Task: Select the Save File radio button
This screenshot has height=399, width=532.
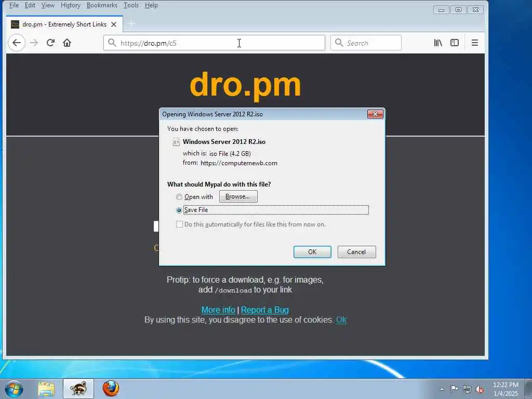Action: (179, 210)
